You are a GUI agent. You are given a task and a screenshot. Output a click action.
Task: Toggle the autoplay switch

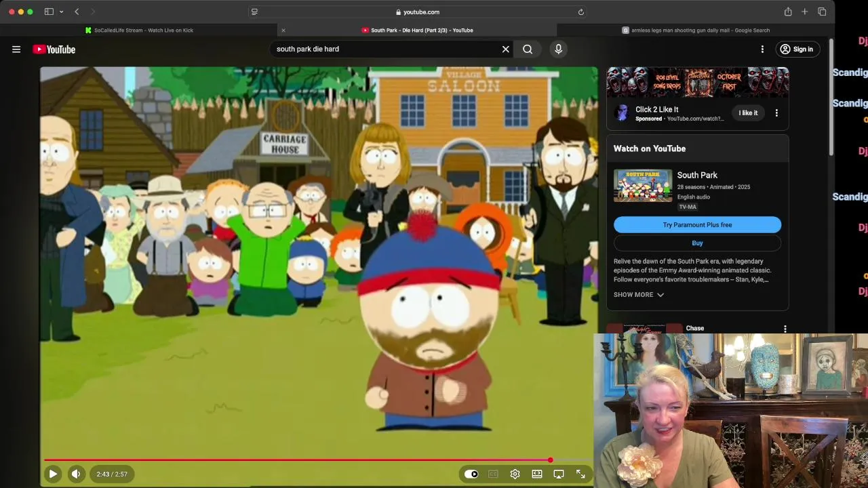[x=471, y=474]
